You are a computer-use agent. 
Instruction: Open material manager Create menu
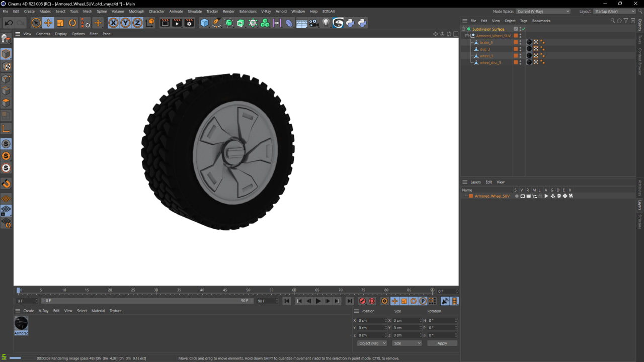coord(29,311)
